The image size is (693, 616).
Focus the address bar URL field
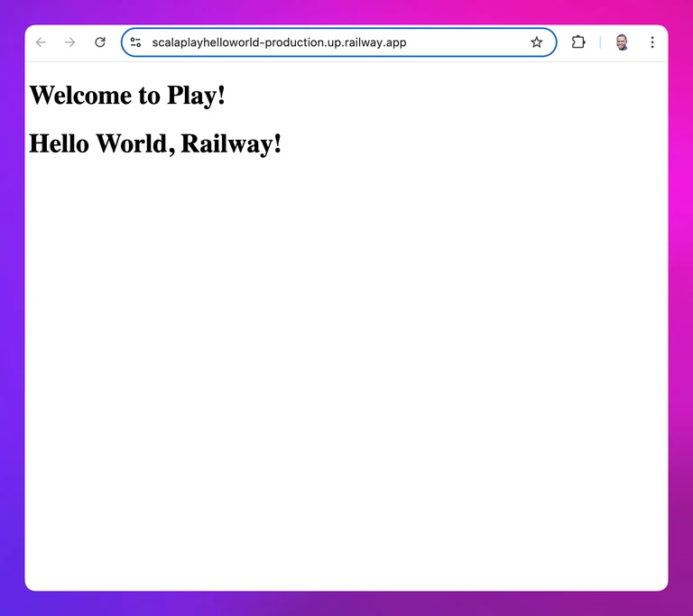tap(338, 42)
